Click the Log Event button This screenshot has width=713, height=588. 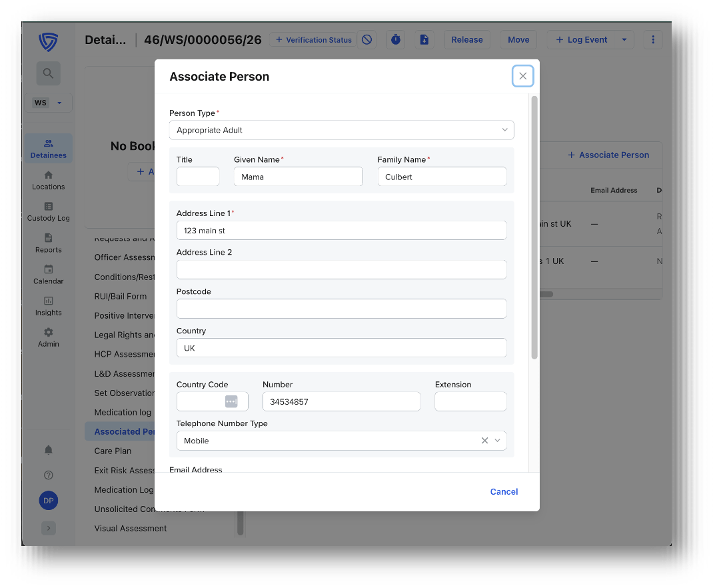(582, 40)
